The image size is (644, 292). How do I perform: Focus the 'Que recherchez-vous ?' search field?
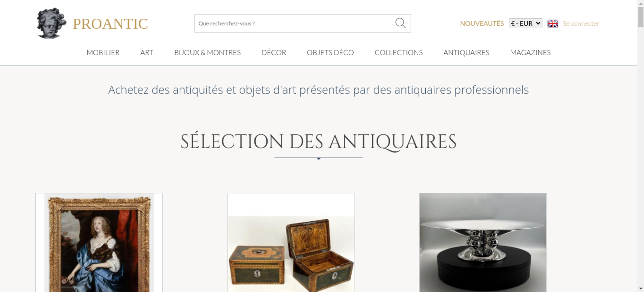click(295, 23)
